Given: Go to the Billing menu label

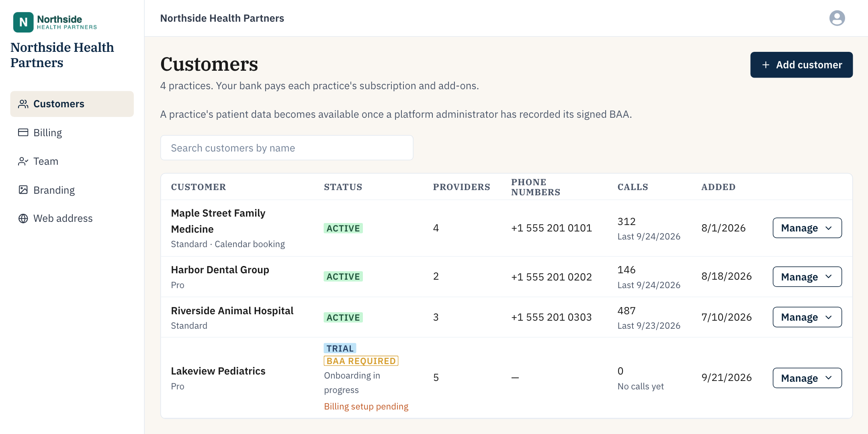Looking at the screenshot, I should (x=47, y=133).
